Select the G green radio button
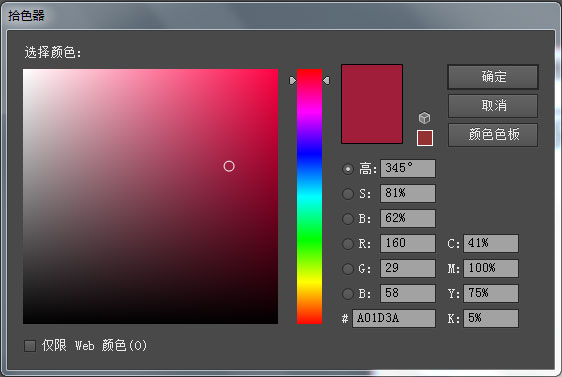The width and height of the screenshot is (562, 377). 348,269
